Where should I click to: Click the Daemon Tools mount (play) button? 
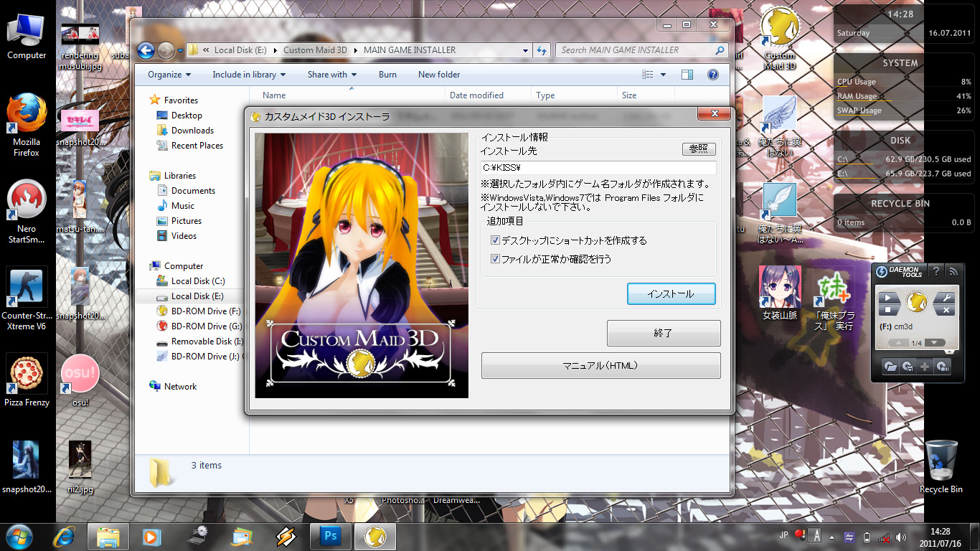point(888,298)
